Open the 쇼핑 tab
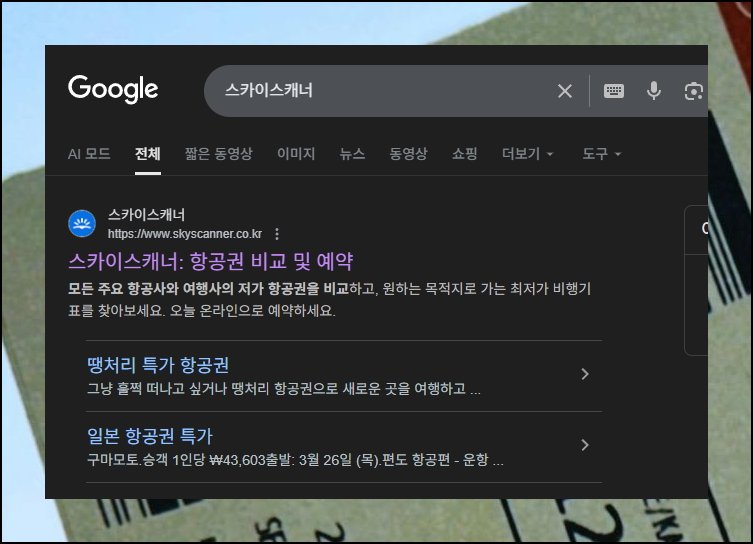This screenshot has width=753, height=544. pyautogui.click(x=464, y=154)
